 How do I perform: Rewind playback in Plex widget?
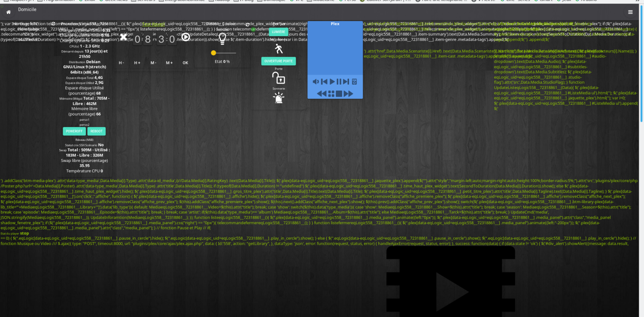(322, 93)
